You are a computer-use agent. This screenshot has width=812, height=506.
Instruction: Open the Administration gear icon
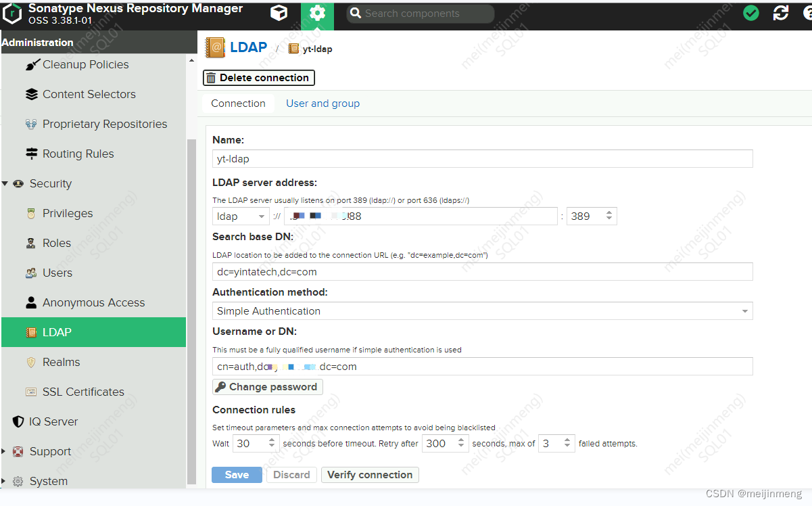pos(317,14)
